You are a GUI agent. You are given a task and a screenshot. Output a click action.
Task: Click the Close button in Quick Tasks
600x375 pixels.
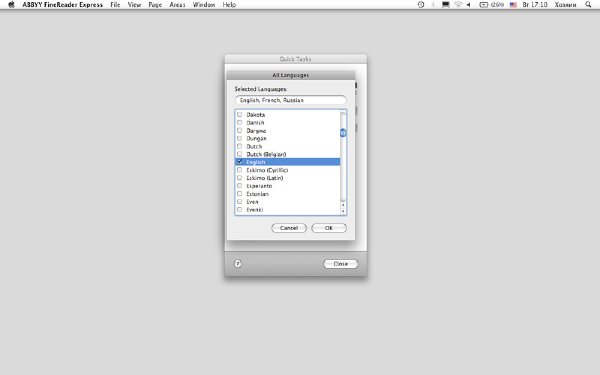pos(341,264)
